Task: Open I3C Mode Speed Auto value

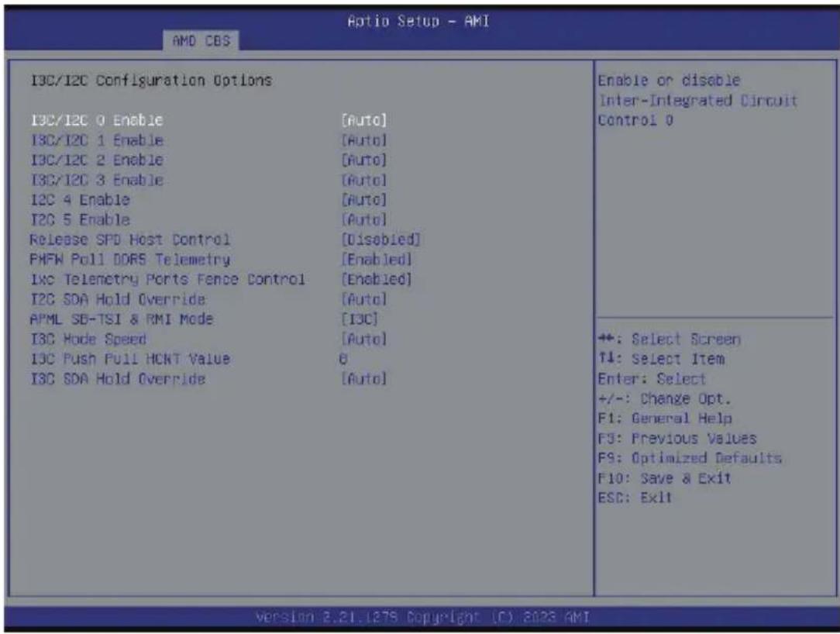Action: click(x=363, y=339)
